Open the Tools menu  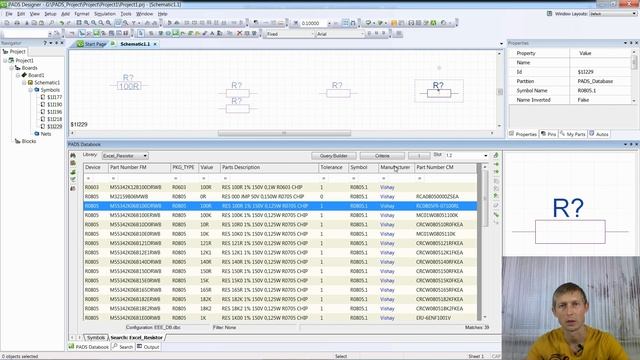[x=126, y=13]
